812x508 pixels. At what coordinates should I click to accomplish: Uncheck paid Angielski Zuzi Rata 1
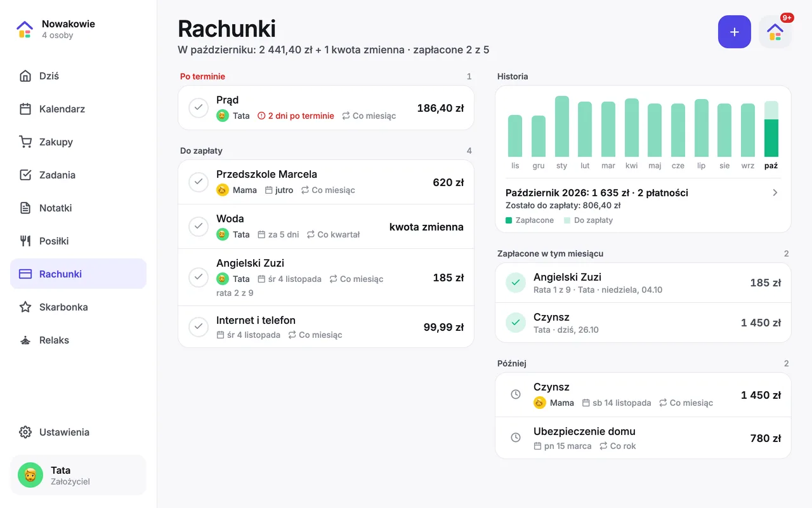[516, 283]
